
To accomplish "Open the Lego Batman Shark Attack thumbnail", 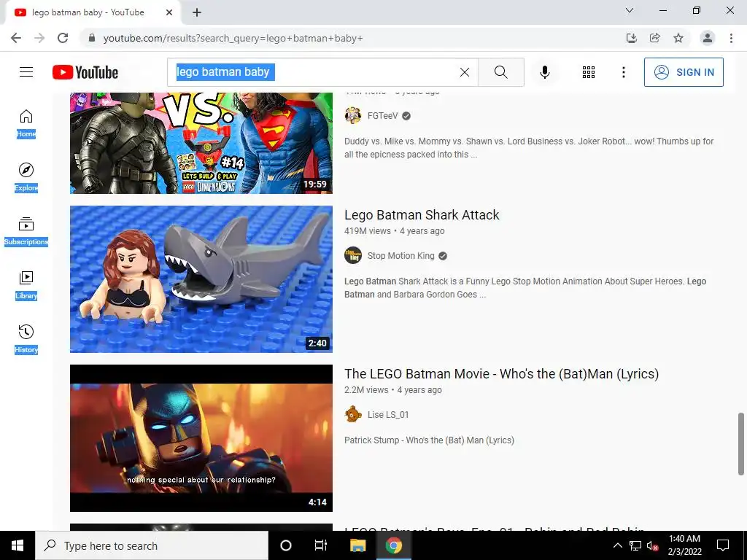I will (201, 279).
